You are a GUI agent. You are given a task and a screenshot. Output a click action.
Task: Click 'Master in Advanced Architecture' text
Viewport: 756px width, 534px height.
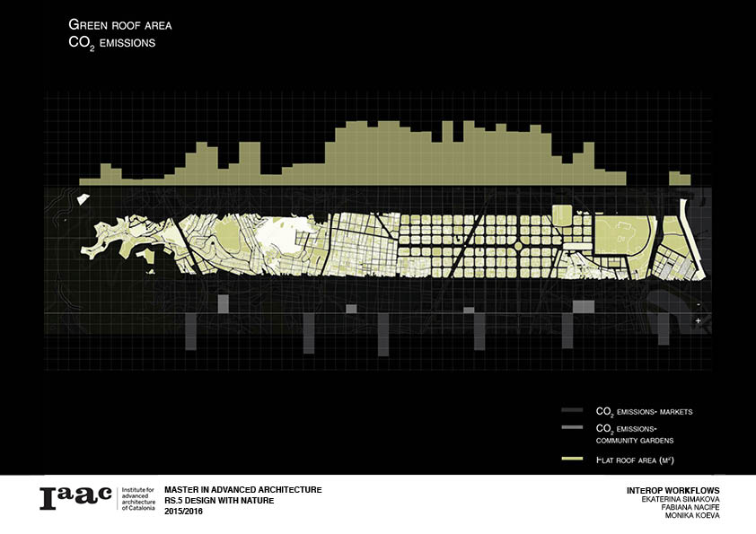tap(242, 489)
